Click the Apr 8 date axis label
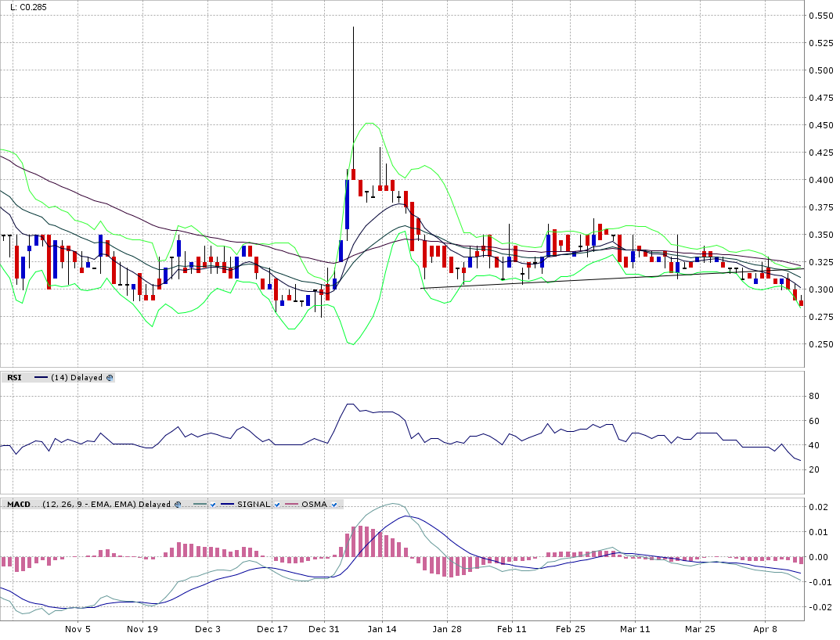Screen dimensions: 840x640 click(x=766, y=628)
